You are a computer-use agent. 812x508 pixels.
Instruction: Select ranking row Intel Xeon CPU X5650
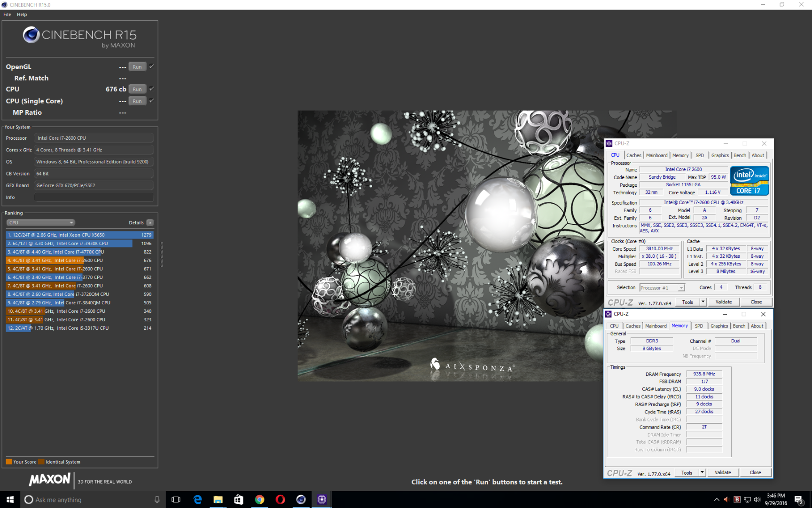[x=79, y=235]
